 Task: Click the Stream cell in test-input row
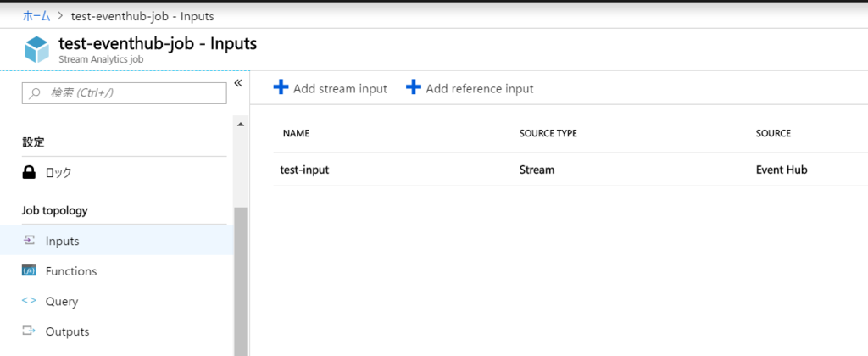pyautogui.click(x=537, y=170)
